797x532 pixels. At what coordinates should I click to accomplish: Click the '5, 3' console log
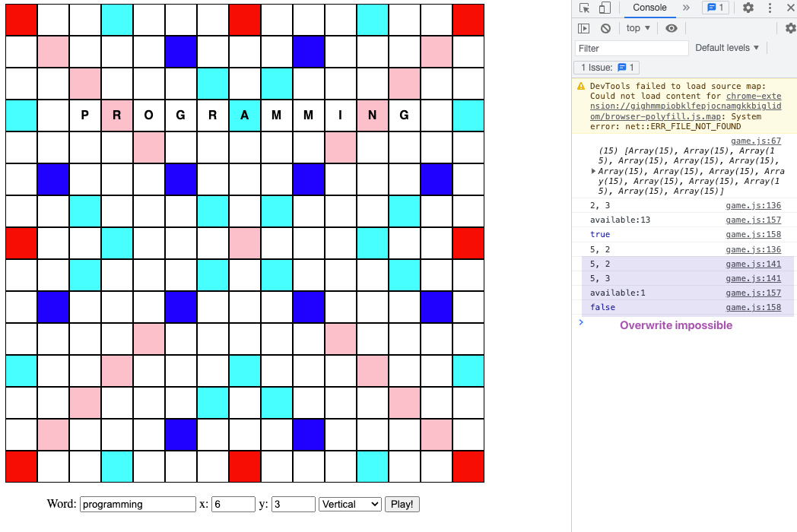(x=600, y=278)
